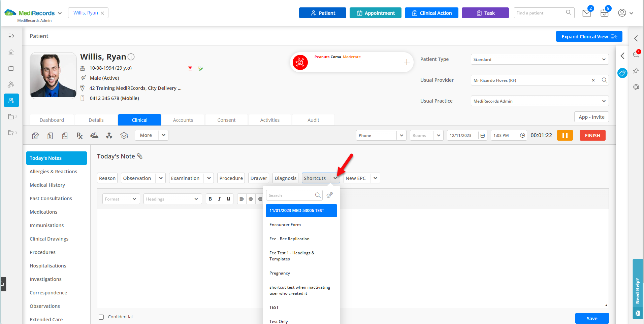
Task: Switch to the Accounts tab
Action: pos(183,120)
